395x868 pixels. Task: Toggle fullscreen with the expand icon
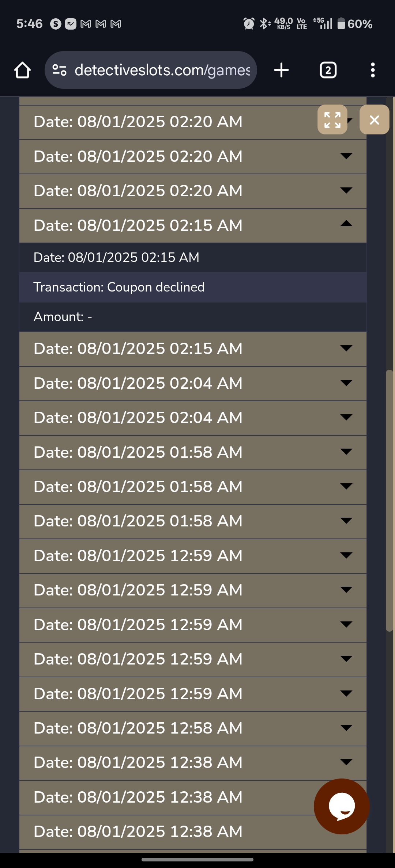tap(332, 120)
